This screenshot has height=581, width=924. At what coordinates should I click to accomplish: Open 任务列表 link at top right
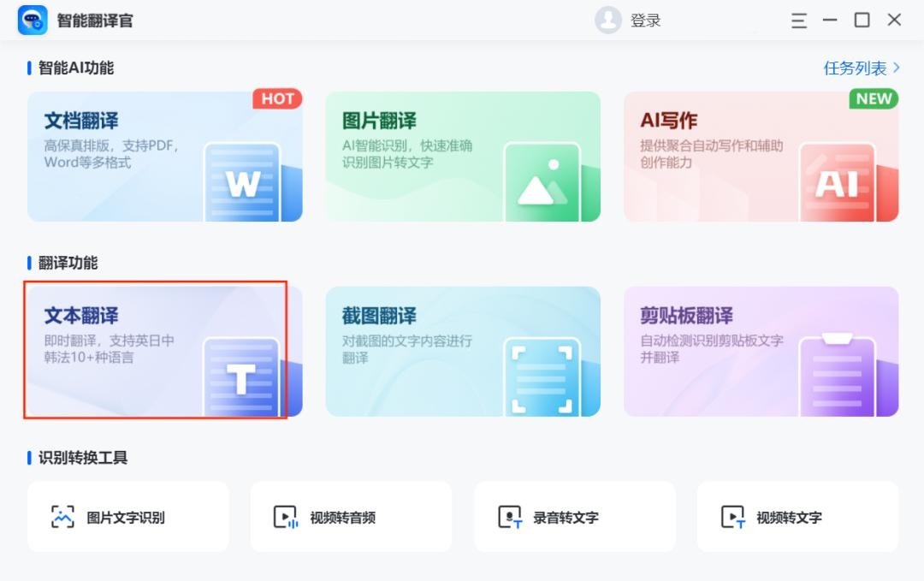pos(855,68)
